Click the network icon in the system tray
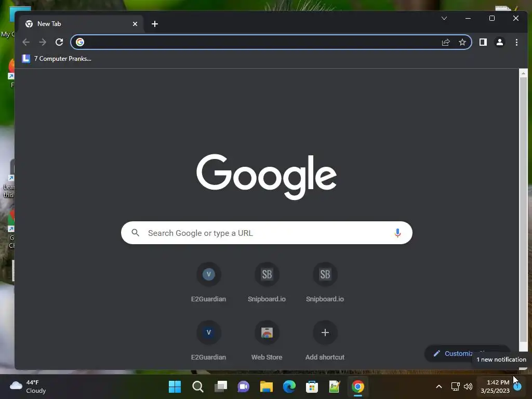This screenshot has height=399, width=532. (455, 387)
